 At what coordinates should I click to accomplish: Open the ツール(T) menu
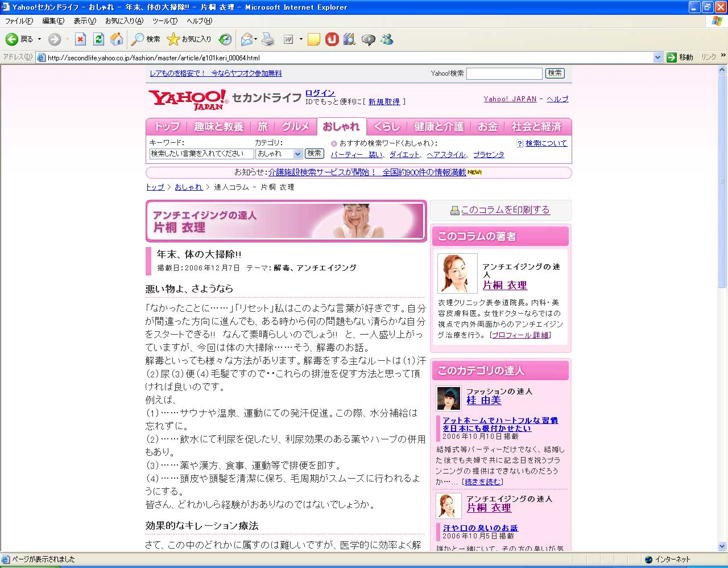[x=164, y=21]
